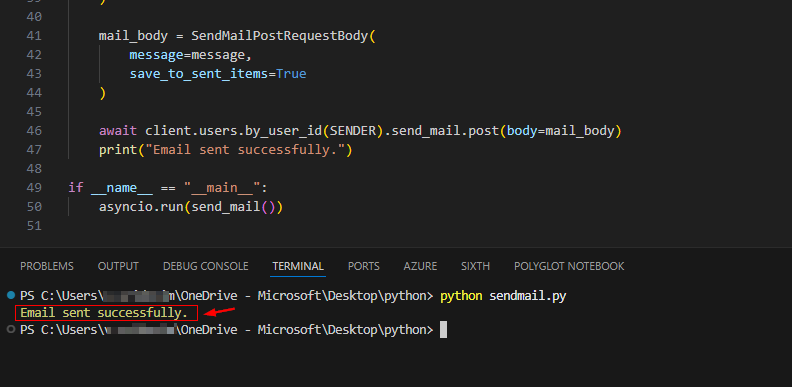Click the save_to_sent_items parameter
This screenshot has height=387, width=792.
[x=199, y=74]
